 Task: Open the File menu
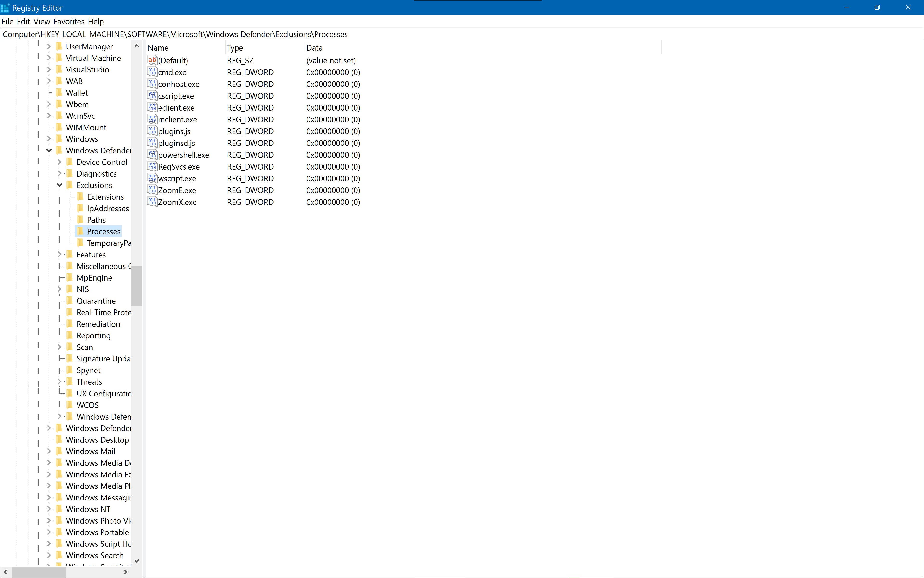(x=8, y=21)
